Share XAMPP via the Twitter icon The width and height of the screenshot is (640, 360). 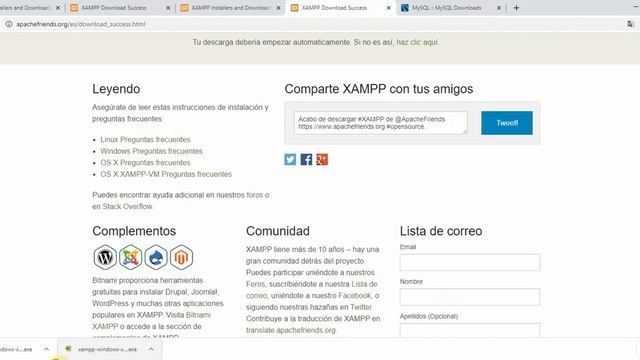pyautogui.click(x=290, y=159)
